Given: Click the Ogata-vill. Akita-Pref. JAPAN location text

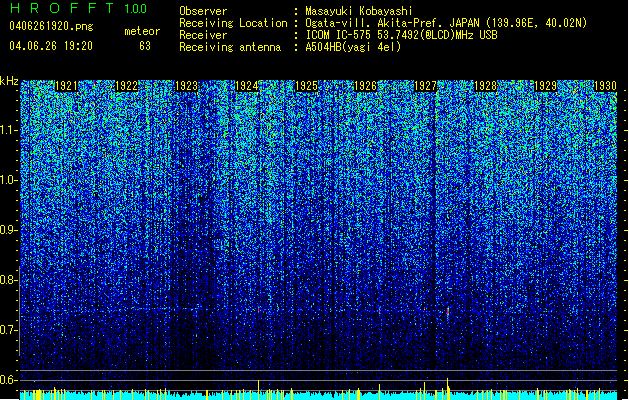Looking at the screenshot, I should click(446, 23).
